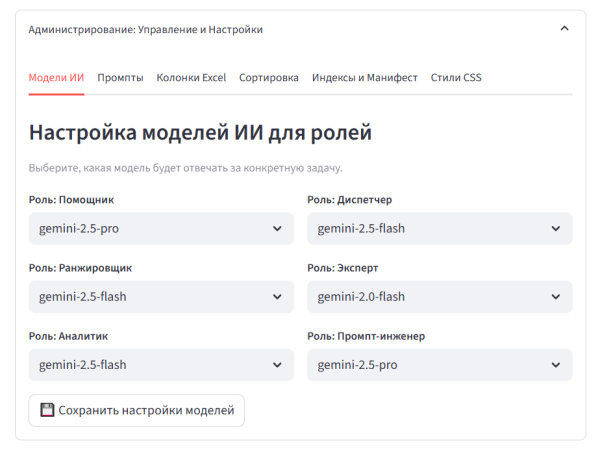
Task: Click the floppy disk icon on save button
Action: [x=47, y=410]
